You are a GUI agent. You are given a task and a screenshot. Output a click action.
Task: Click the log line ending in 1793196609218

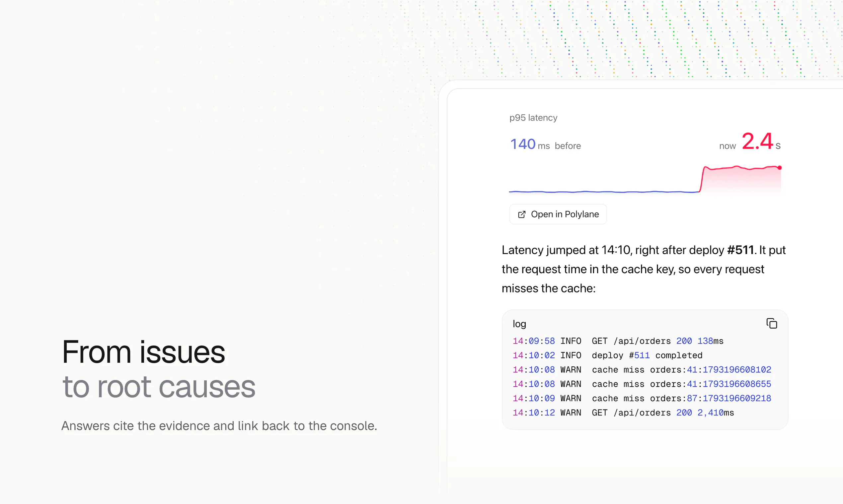click(642, 398)
